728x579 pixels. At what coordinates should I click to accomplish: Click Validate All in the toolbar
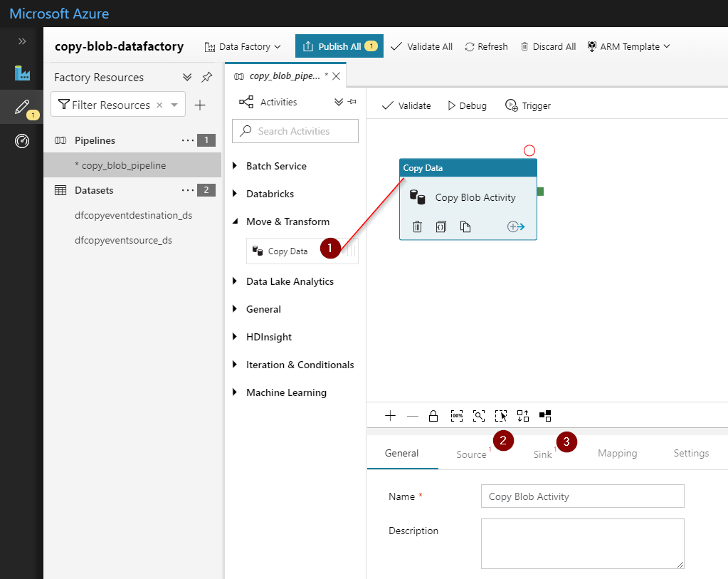(421, 46)
